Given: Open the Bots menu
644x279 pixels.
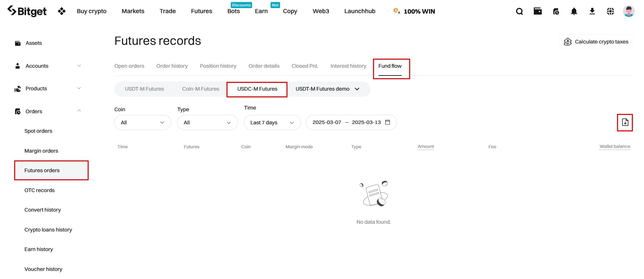Looking at the screenshot, I should coord(234,11).
